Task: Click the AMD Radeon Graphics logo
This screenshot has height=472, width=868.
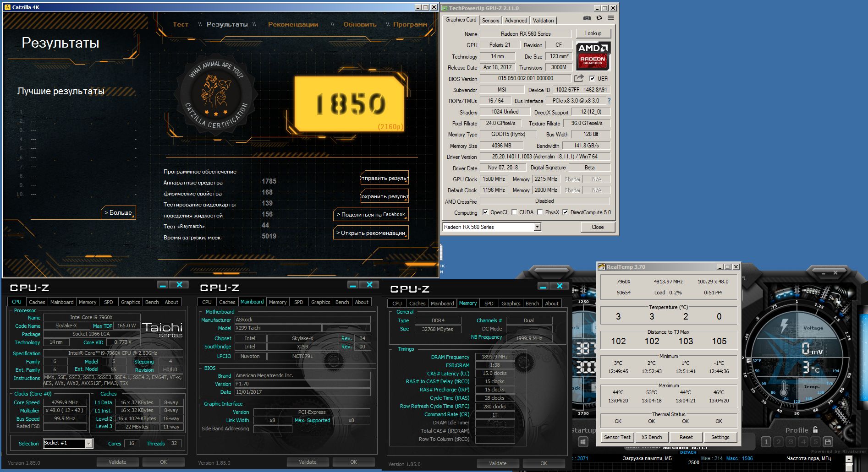Action: pyautogui.click(x=593, y=55)
